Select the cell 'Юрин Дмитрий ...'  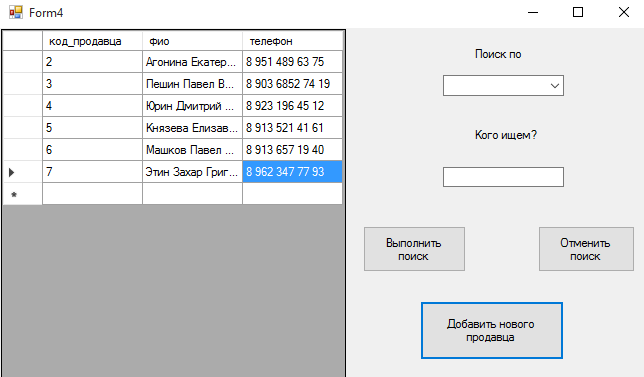pos(192,106)
